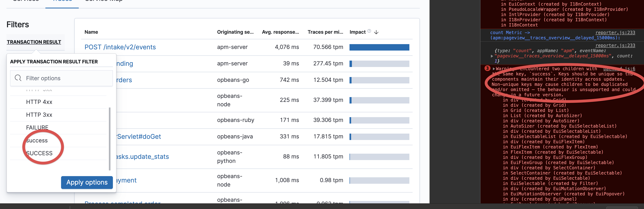Switch to the Services tab
Viewport: 644px width, 209px height.
[25, 1]
